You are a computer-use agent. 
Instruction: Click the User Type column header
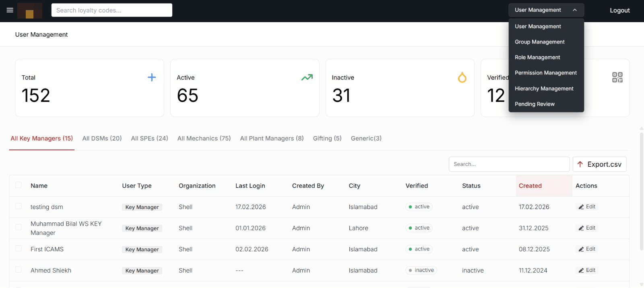point(137,186)
